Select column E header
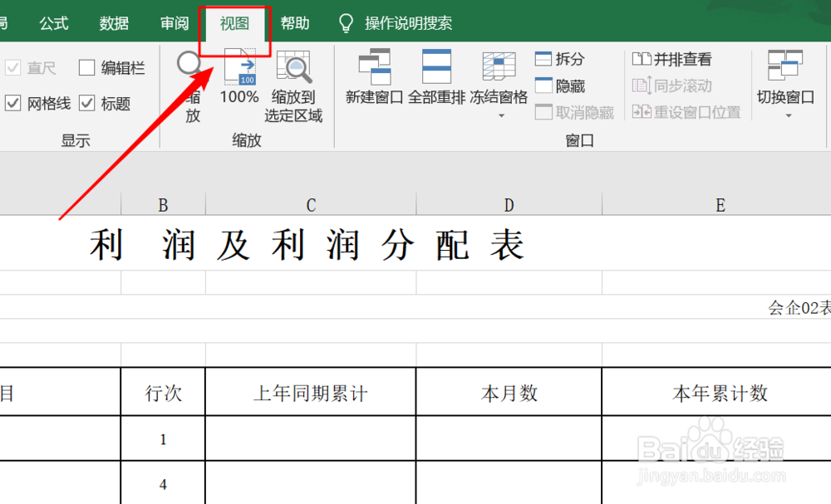Screen dimensions: 831x504 (x=720, y=205)
